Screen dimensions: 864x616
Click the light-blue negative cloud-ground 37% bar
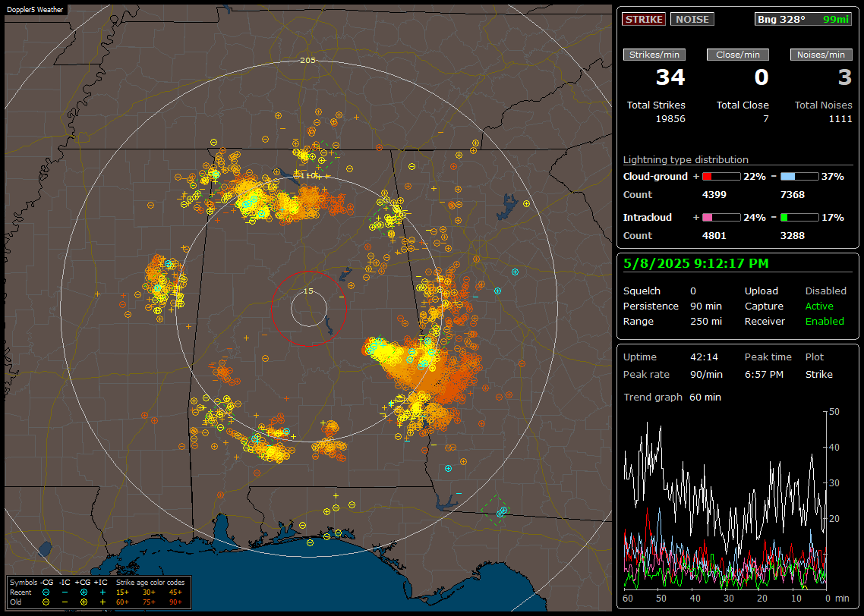799,177
